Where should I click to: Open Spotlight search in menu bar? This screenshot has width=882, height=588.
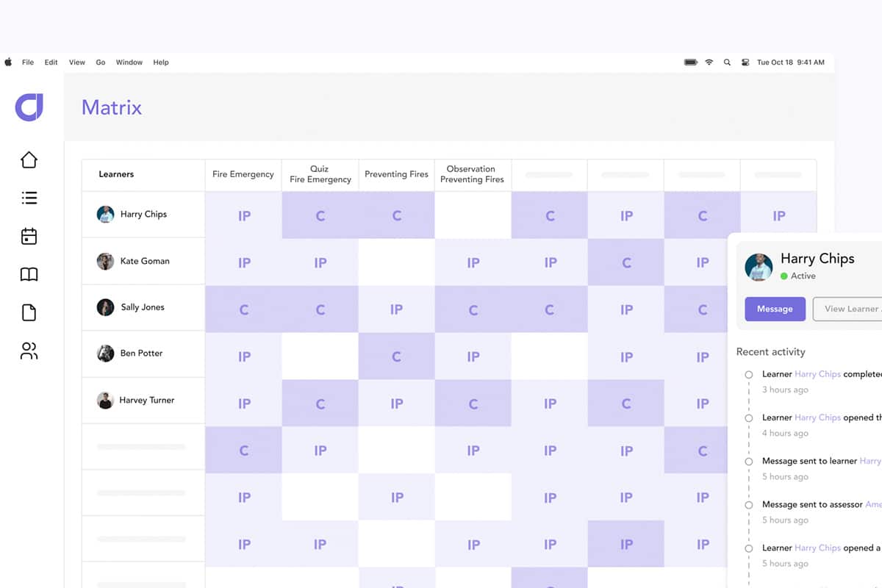[727, 62]
